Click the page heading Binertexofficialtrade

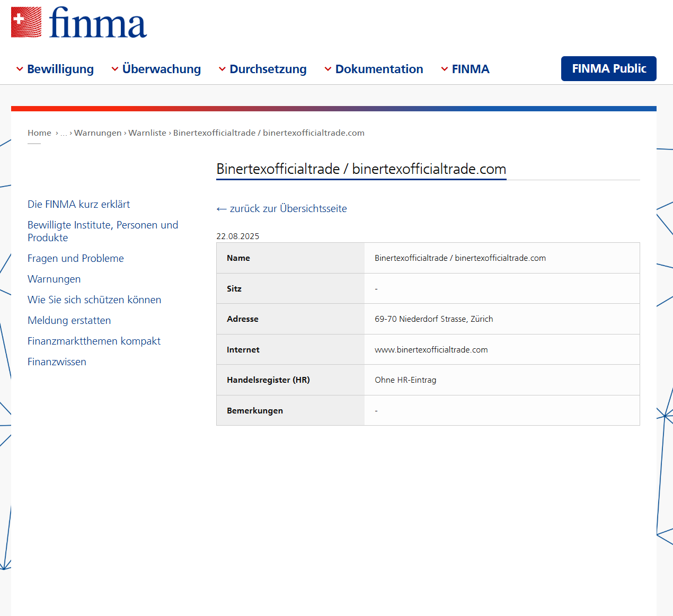pos(361,169)
